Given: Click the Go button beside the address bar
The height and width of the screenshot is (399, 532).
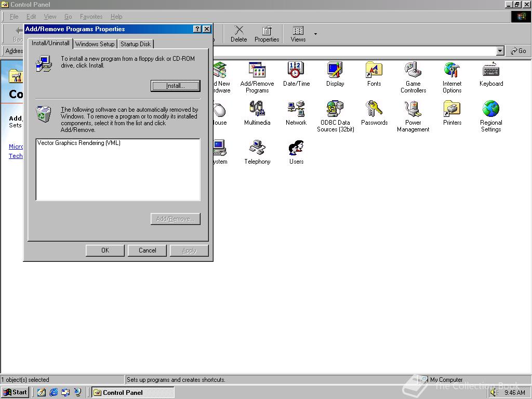Looking at the screenshot, I should pos(518,51).
